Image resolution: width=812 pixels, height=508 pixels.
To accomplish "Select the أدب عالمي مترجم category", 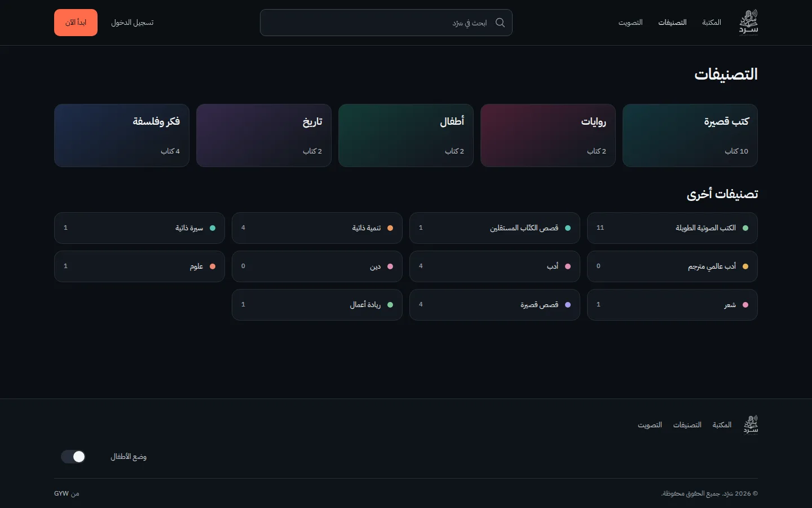I will pos(672,266).
